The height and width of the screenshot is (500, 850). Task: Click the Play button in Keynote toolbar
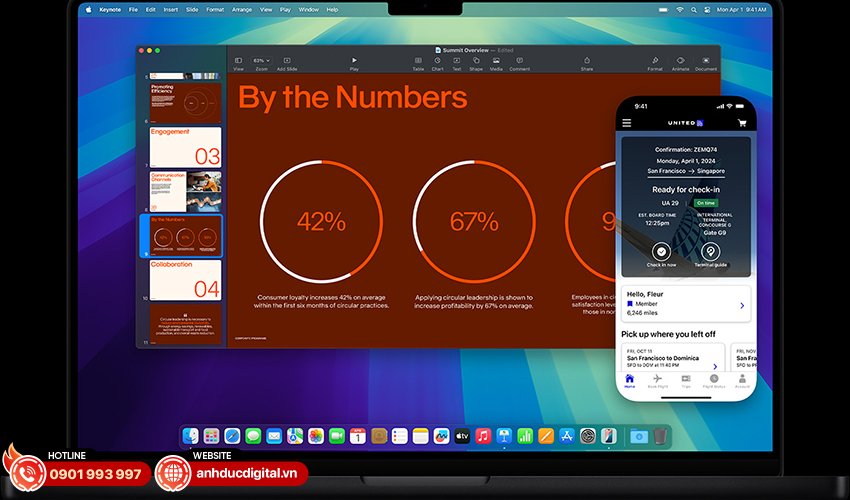pyautogui.click(x=354, y=62)
